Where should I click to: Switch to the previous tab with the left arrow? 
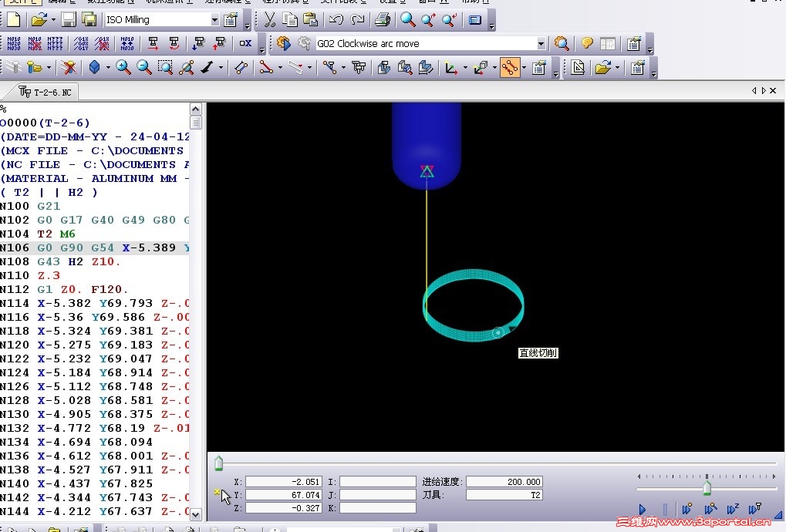click(754, 91)
